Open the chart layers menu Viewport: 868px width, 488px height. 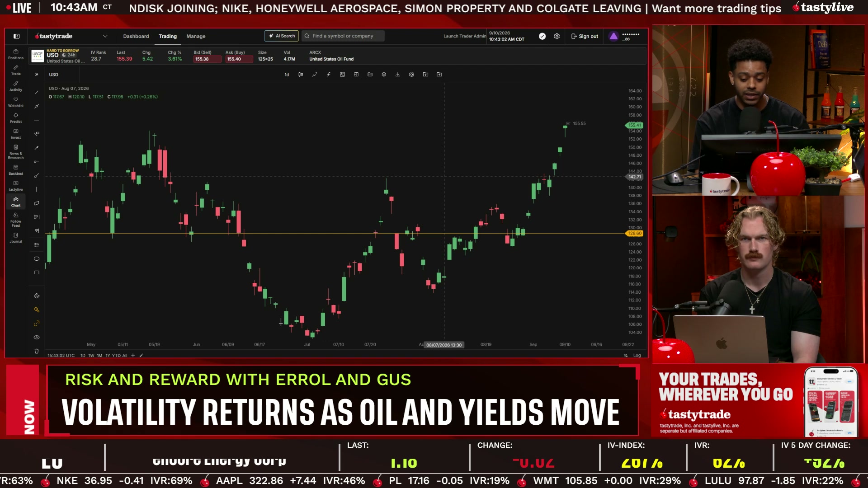point(384,75)
